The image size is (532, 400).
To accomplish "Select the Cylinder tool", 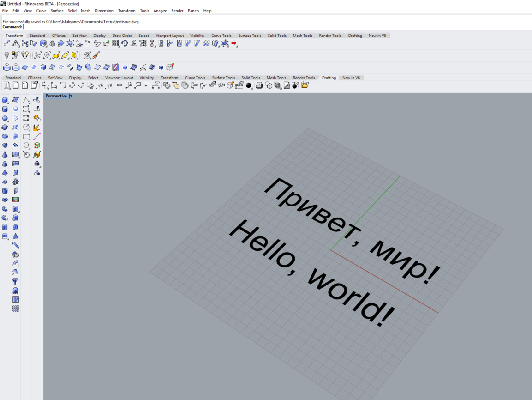I will click(x=5, y=109).
